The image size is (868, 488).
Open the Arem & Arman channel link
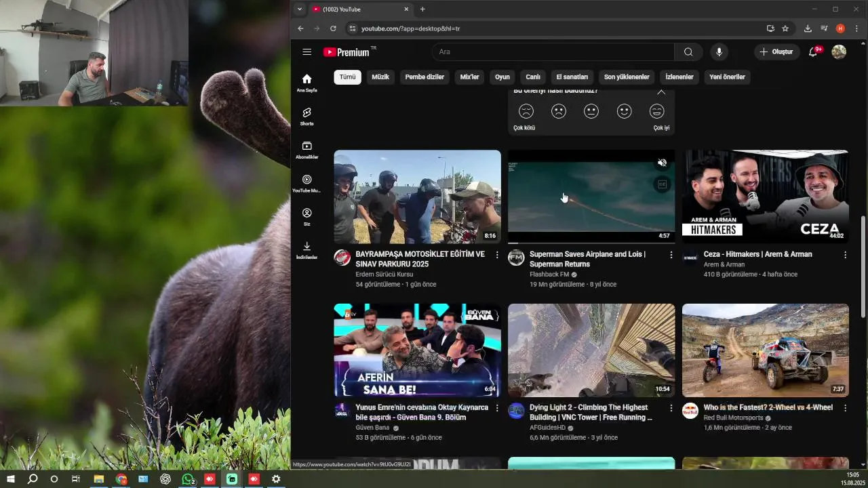[x=724, y=264]
